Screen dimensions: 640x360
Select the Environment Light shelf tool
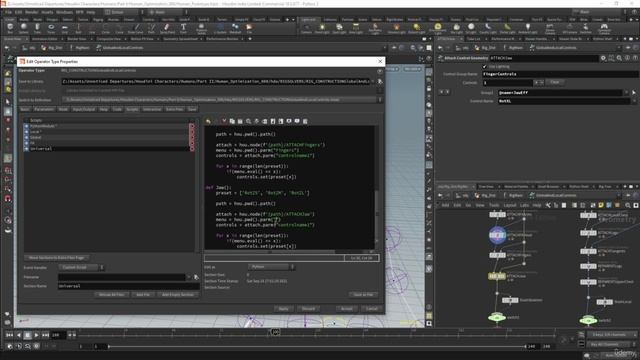438,28
